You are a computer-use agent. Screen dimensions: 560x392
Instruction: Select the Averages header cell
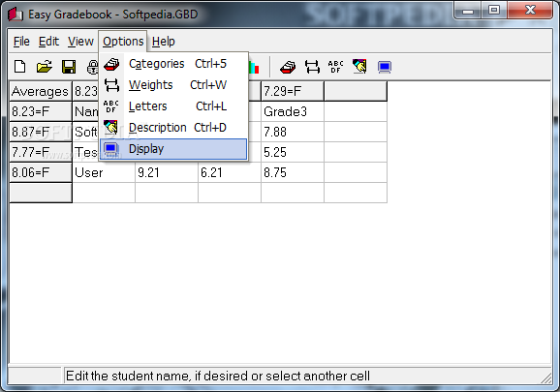[x=41, y=91]
